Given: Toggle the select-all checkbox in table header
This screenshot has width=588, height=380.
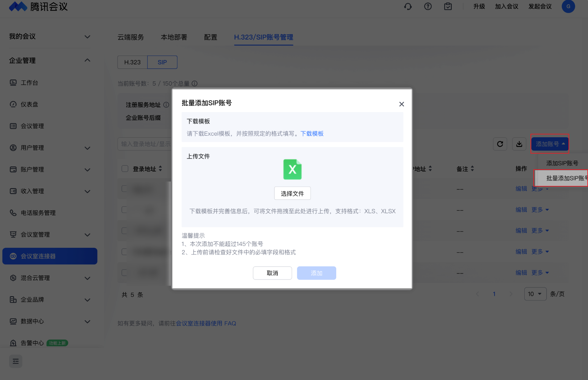Looking at the screenshot, I should pyautogui.click(x=125, y=169).
